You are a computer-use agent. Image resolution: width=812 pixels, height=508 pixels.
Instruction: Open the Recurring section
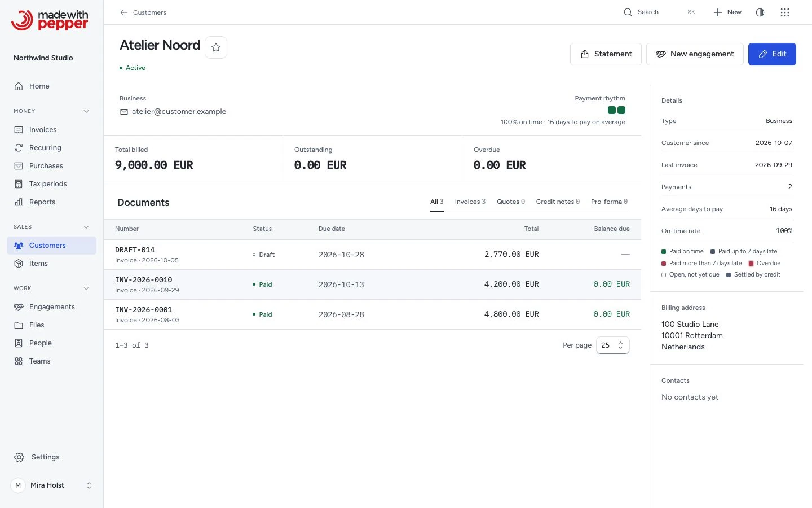point(51,148)
